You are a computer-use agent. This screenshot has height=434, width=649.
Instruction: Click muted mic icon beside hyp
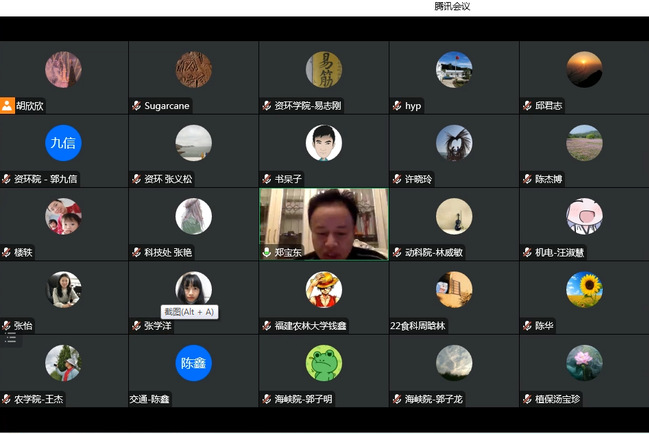click(x=397, y=106)
